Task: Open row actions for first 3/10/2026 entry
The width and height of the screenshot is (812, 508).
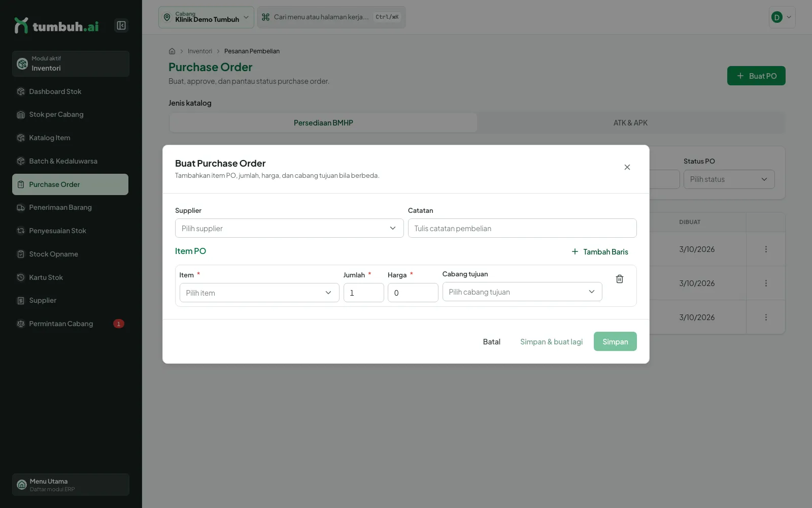Action: (766, 249)
